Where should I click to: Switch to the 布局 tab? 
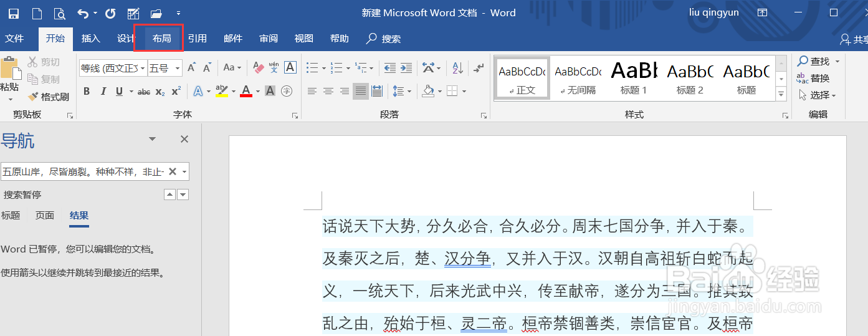click(x=161, y=39)
